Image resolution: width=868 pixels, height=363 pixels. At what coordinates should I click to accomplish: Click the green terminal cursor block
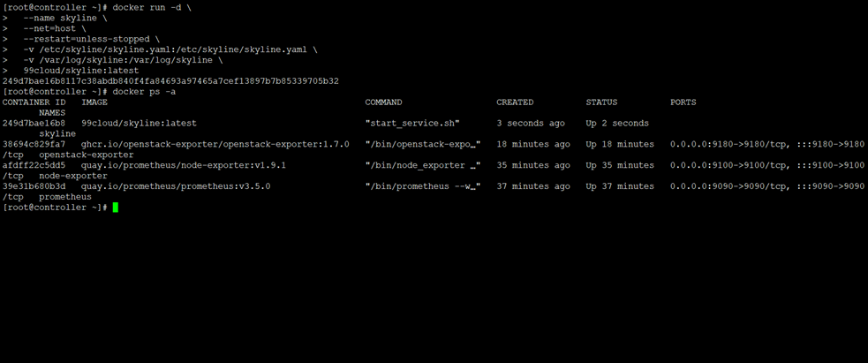[115, 208]
